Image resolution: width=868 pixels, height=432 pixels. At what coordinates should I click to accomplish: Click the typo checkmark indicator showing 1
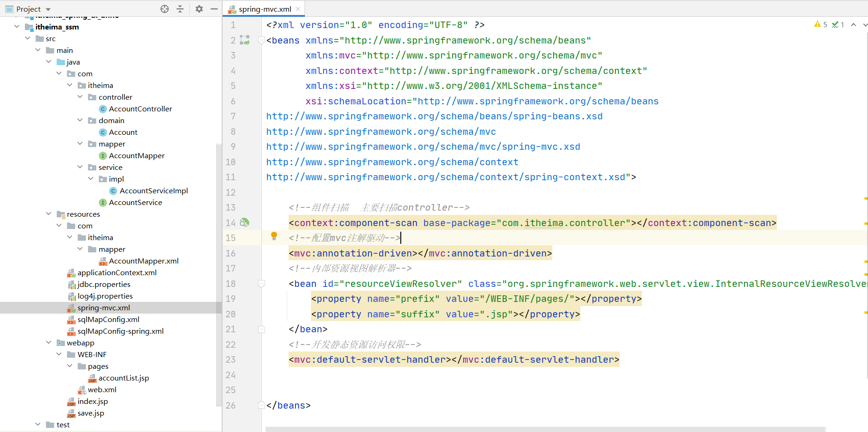[x=838, y=24]
